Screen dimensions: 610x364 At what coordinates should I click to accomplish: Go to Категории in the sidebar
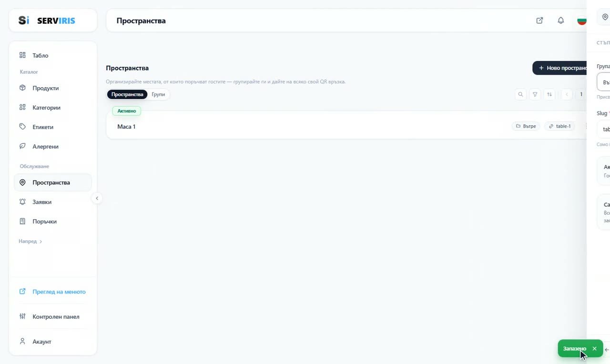[52, 108]
